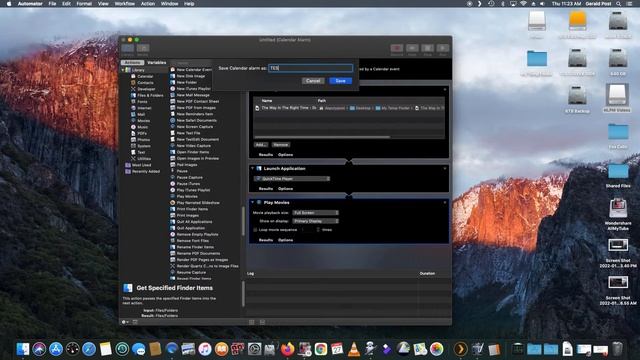
Task: Switch to the Variables segment
Action: [x=157, y=62]
